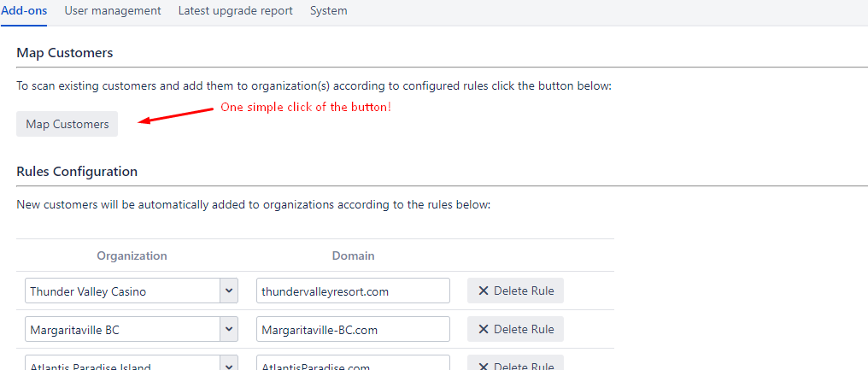Expand the Atlantis Paradise Island dropdown
The height and width of the screenshot is (370, 868).
(x=228, y=365)
